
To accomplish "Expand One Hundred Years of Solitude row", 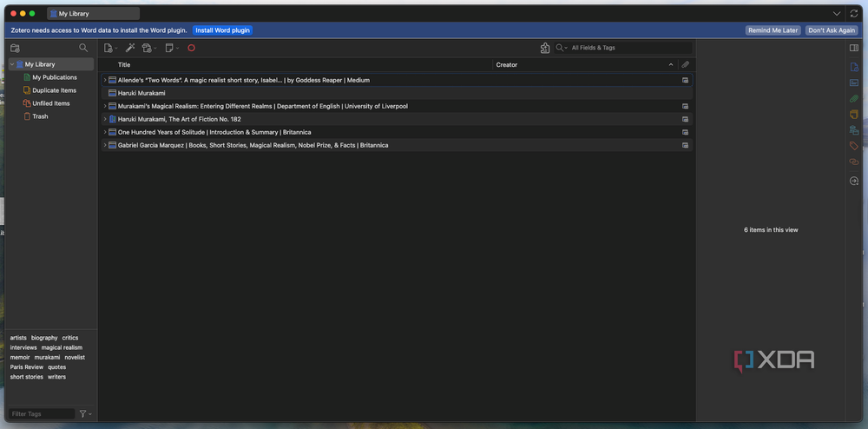I will coord(105,132).
